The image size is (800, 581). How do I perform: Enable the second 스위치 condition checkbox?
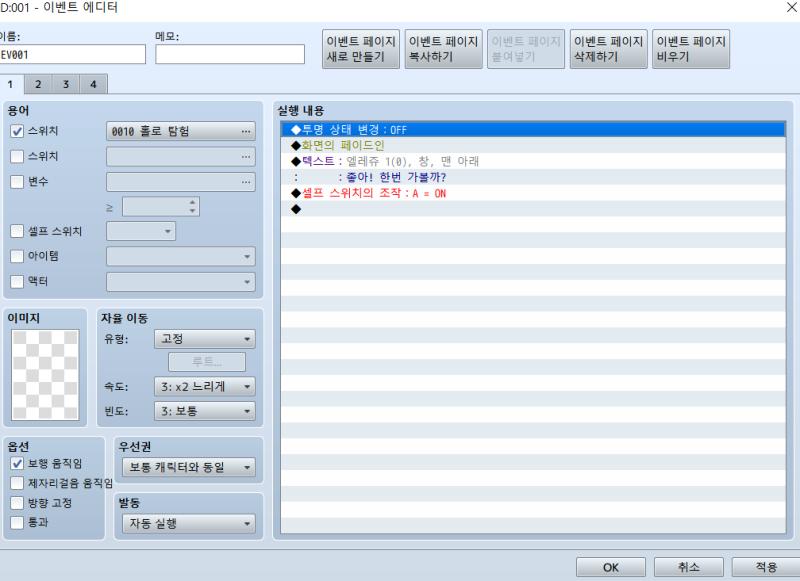point(17,156)
